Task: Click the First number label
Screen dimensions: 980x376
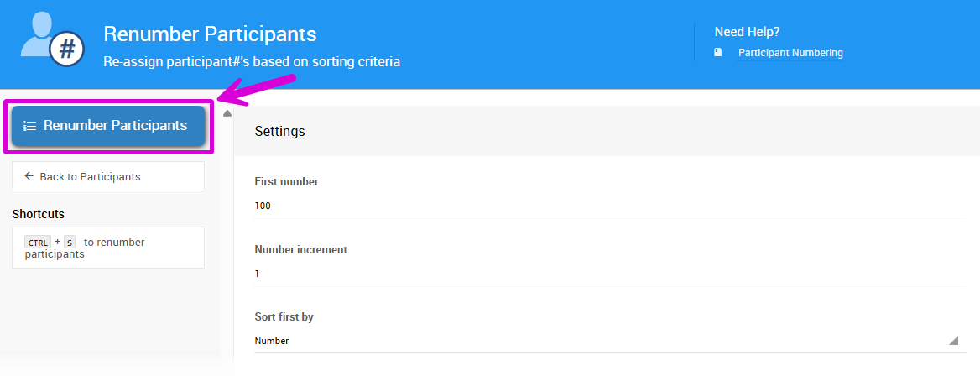Action: point(286,181)
